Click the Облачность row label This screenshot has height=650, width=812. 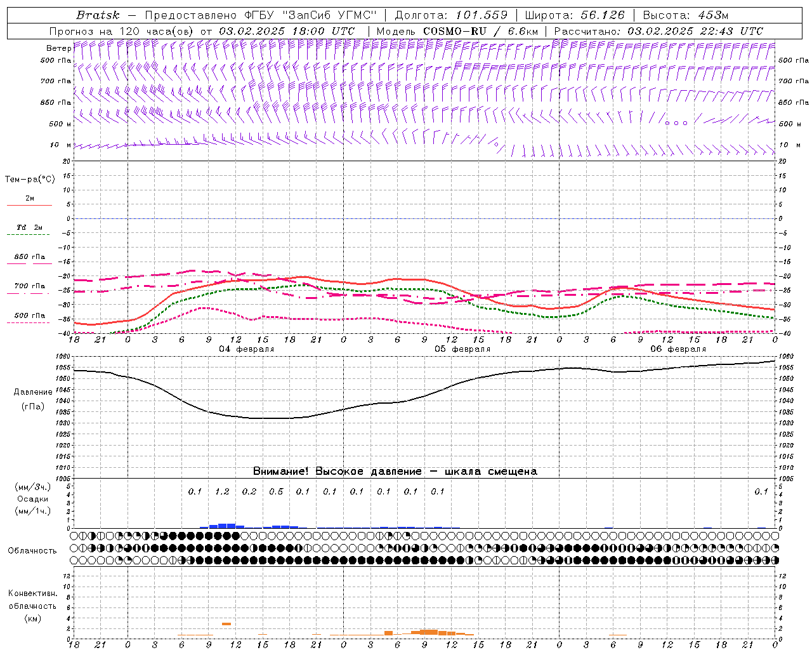[x=32, y=551]
